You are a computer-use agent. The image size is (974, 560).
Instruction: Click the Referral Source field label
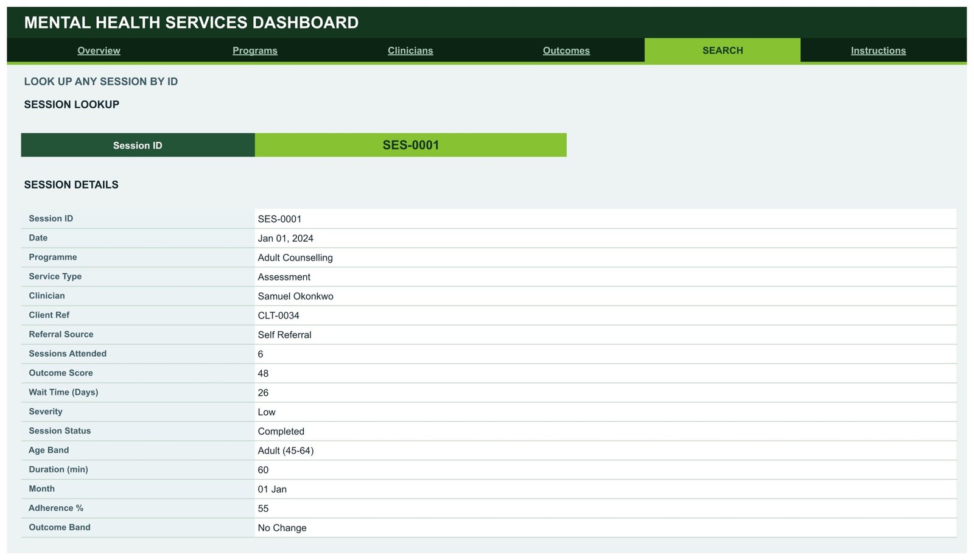(x=61, y=334)
